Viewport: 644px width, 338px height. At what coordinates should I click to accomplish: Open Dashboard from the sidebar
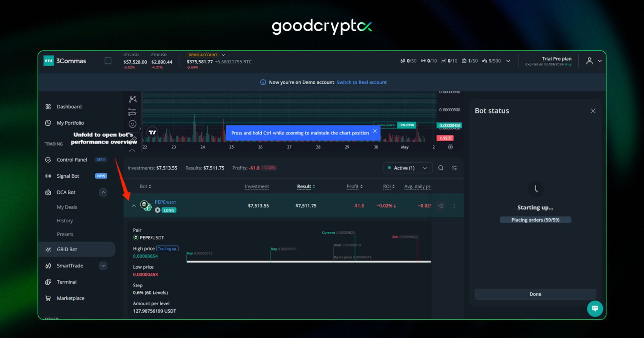click(69, 107)
